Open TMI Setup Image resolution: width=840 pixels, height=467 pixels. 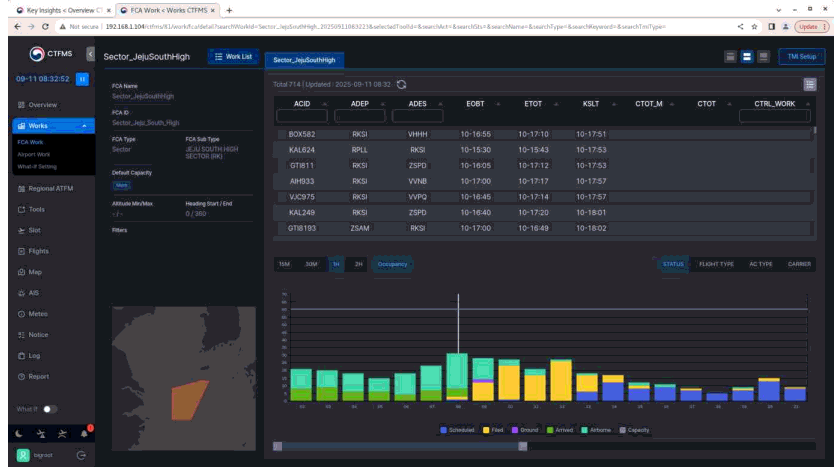[x=801, y=56]
